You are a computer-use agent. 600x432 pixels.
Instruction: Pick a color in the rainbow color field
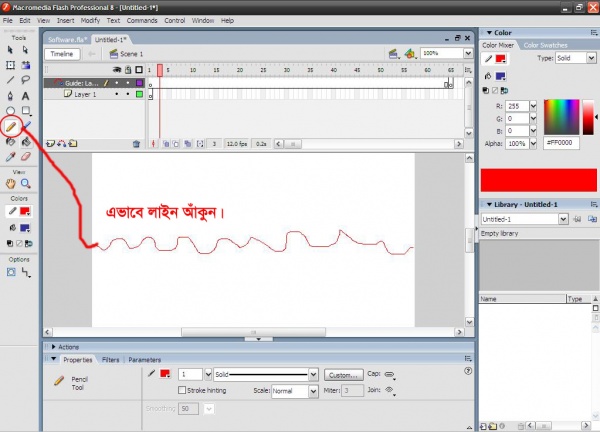click(561, 117)
